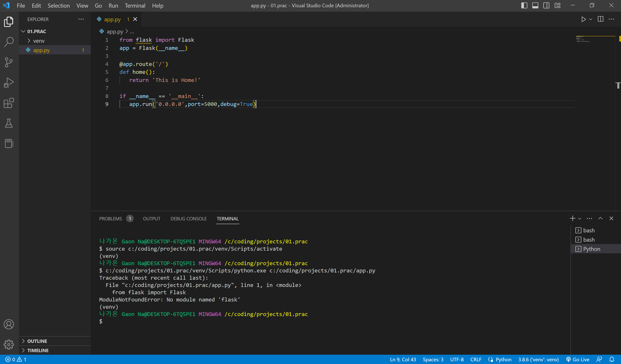The height and width of the screenshot is (364, 621).
Task: Open the Run and Debug view
Action: [9, 83]
